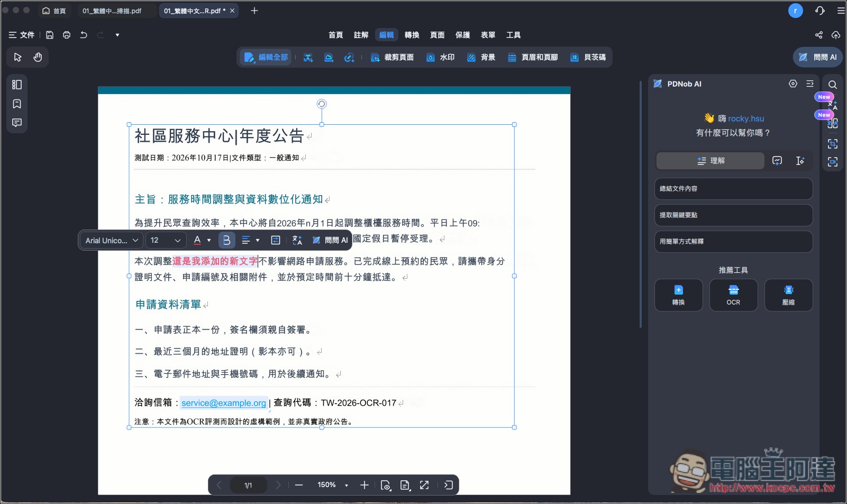Click the 提取關鍵要點 suggestion button
847x504 pixels.
(x=733, y=215)
